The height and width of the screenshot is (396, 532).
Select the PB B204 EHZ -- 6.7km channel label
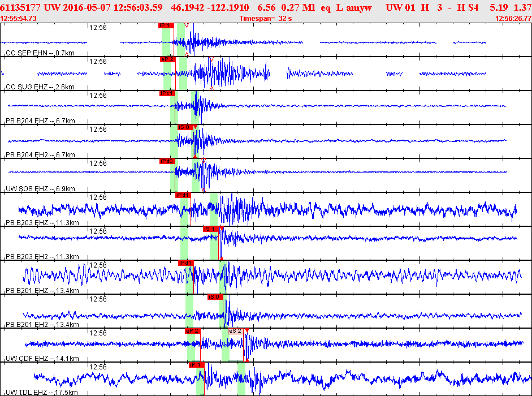(40, 121)
